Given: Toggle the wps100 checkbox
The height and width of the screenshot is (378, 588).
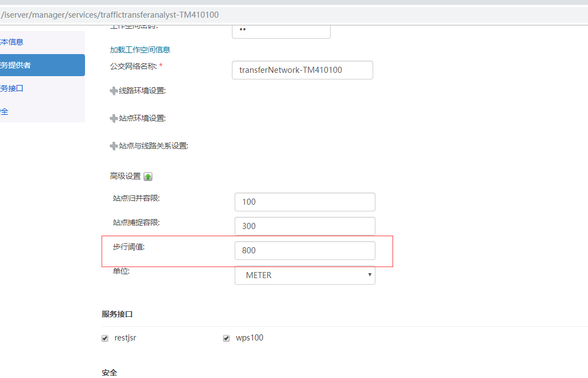Looking at the screenshot, I should coord(226,338).
